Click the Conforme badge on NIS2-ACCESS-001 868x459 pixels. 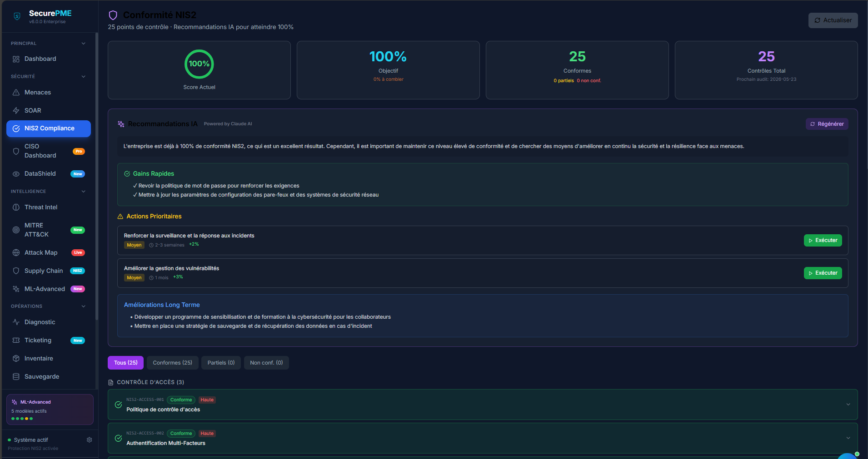pos(181,400)
